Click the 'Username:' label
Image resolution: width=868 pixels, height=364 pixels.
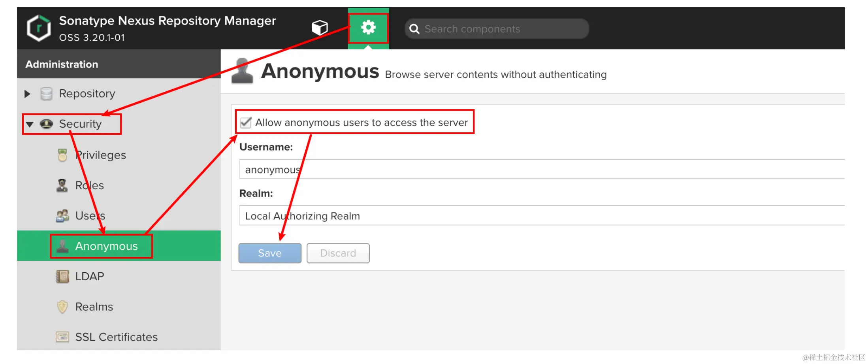[x=266, y=147]
